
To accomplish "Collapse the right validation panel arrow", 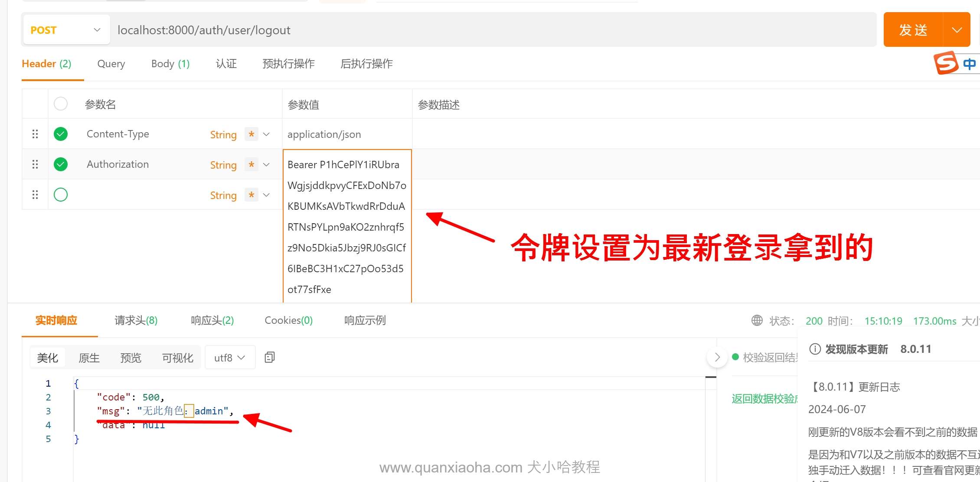I will point(717,357).
